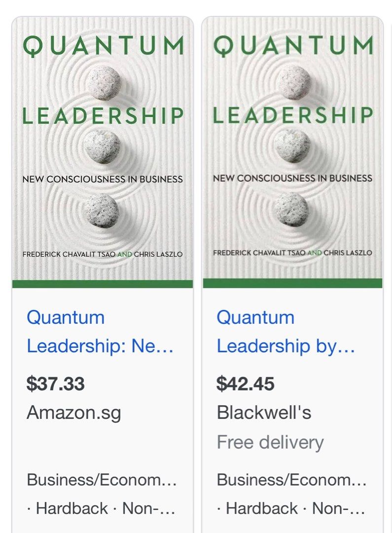392x533 pixels.
Task: Click the right Quantum Leadership book cover
Action: point(292,148)
